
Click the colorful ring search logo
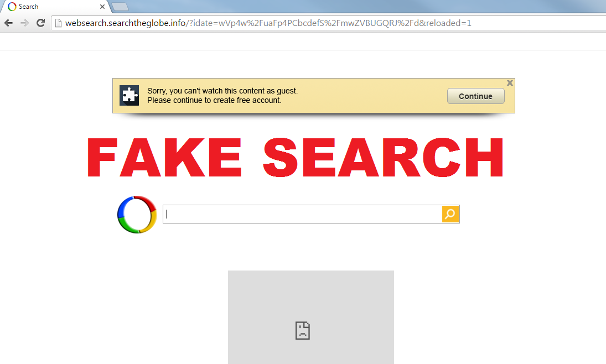click(x=137, y=215)
